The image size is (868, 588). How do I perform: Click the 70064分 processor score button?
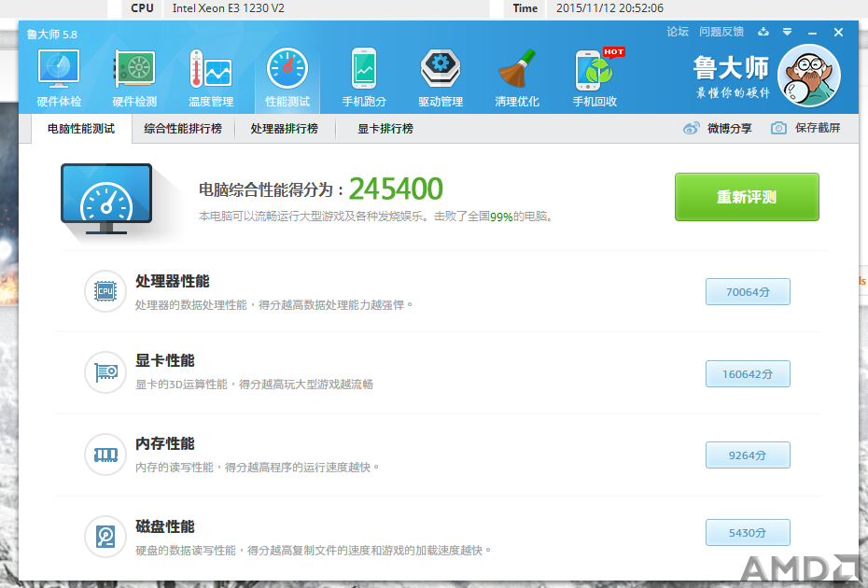click(x=748, y=292)
